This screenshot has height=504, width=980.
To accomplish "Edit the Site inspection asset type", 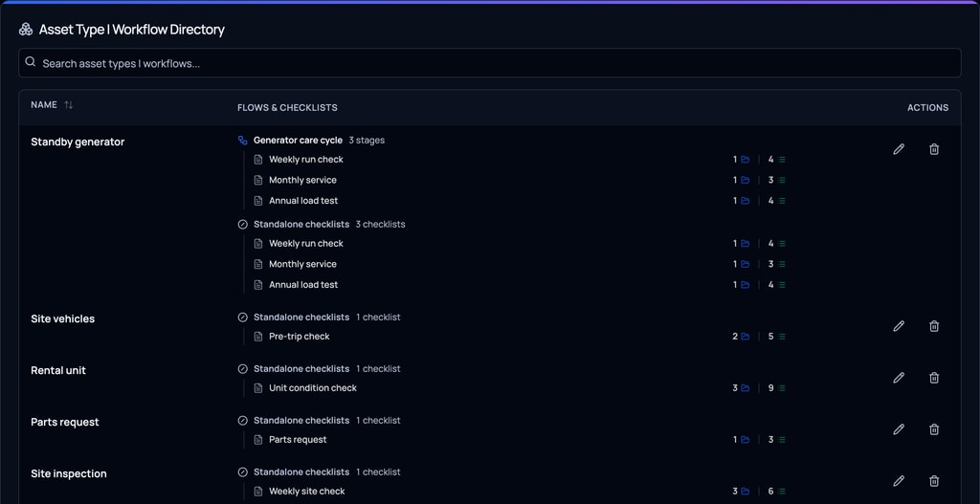I will [x=899, y=481].
